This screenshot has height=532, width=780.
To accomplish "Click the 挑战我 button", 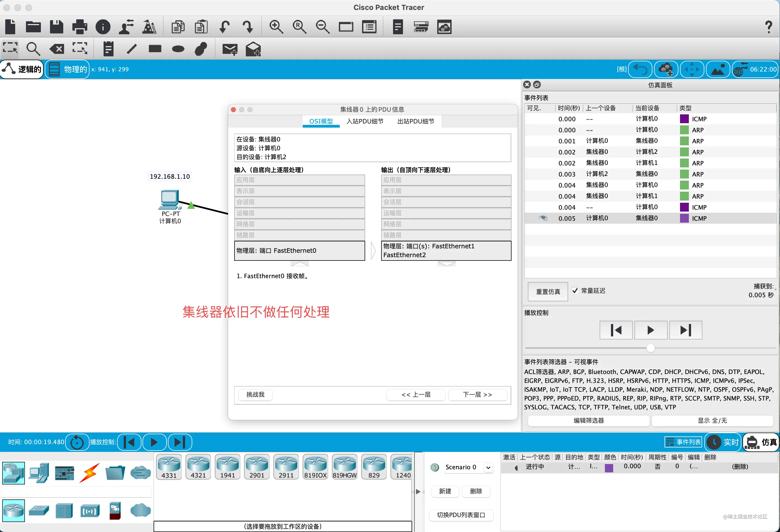I will click(255, 395).
